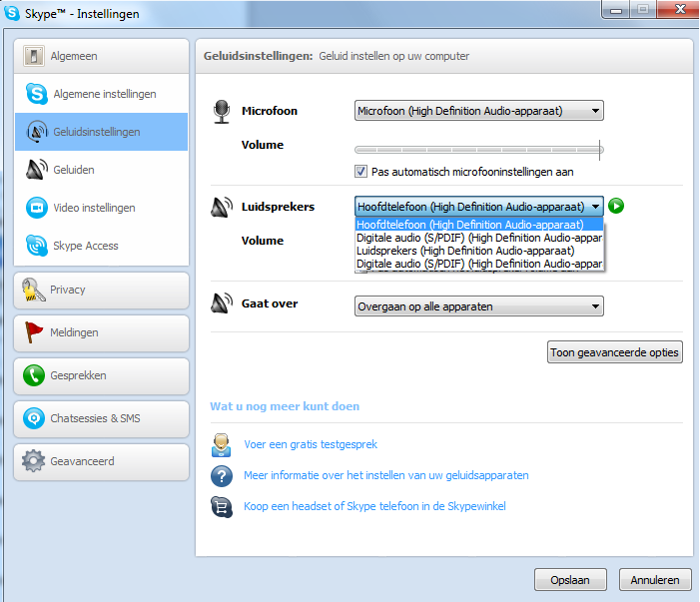The image size is (700, 602).
Task: Open Gesprekken settings section
Action: click(101, 375)
